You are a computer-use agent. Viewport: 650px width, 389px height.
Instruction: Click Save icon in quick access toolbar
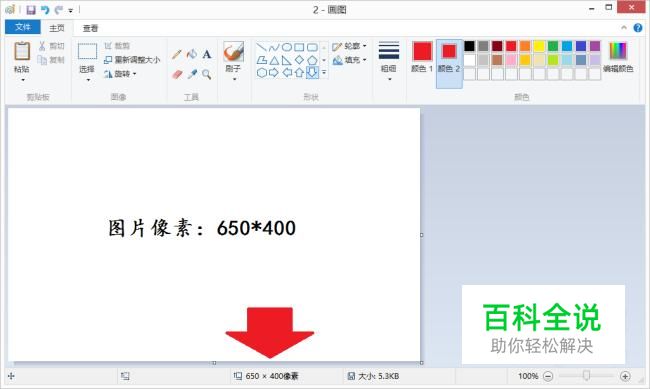click(31, 9)
